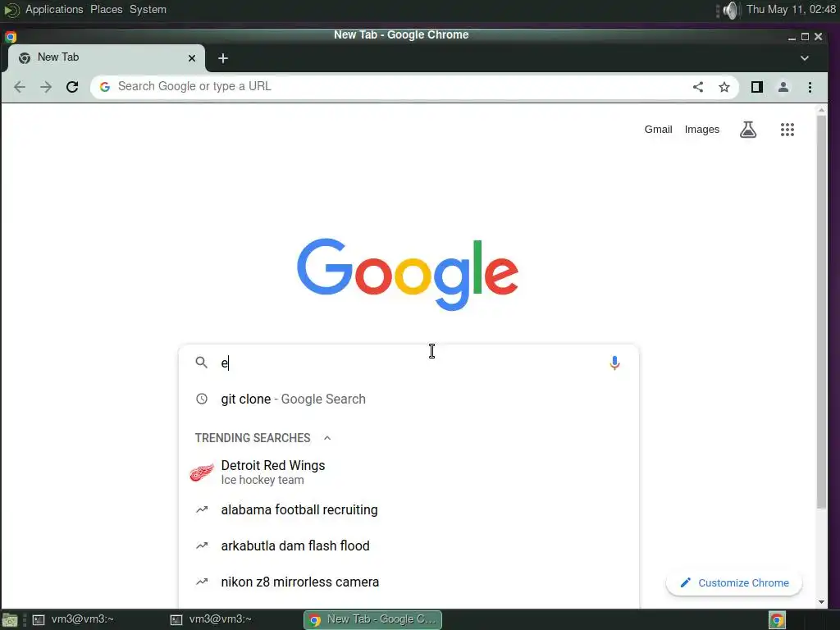Switch to first vm3@vm3 terminal in taskbar
The image size is (840, 630).
74,619
